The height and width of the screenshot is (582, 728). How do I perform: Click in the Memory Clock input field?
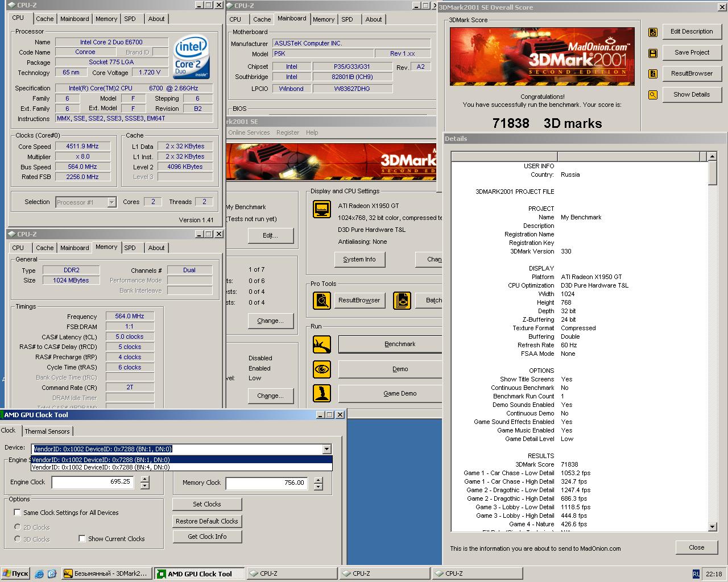point(268,483)
